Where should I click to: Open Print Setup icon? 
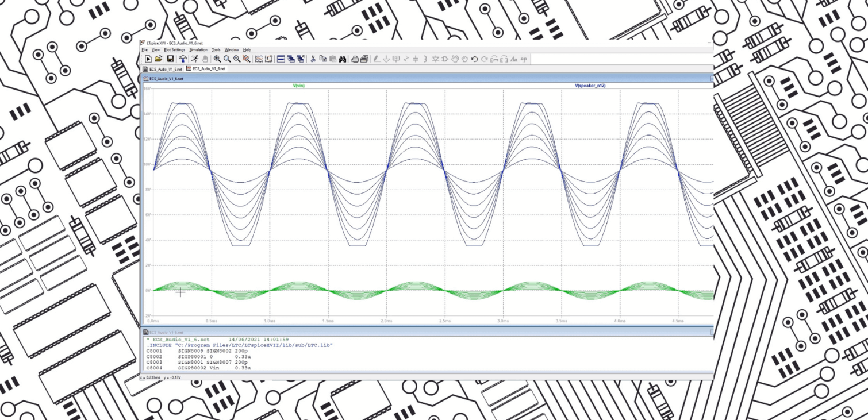[x=355, y=59]
